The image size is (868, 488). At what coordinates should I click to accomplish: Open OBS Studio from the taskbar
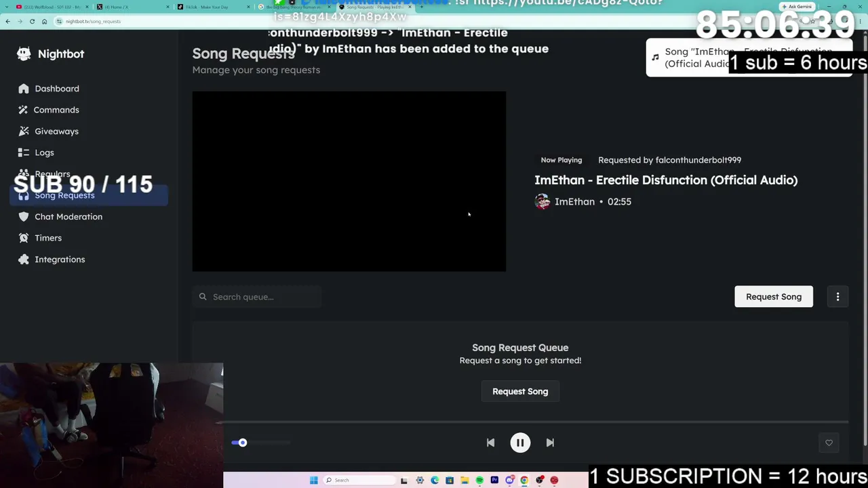click(539, 481)
